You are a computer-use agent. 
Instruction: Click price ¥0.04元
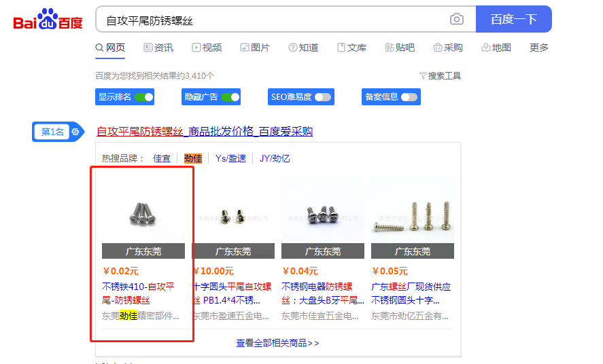tap(300, 271)
